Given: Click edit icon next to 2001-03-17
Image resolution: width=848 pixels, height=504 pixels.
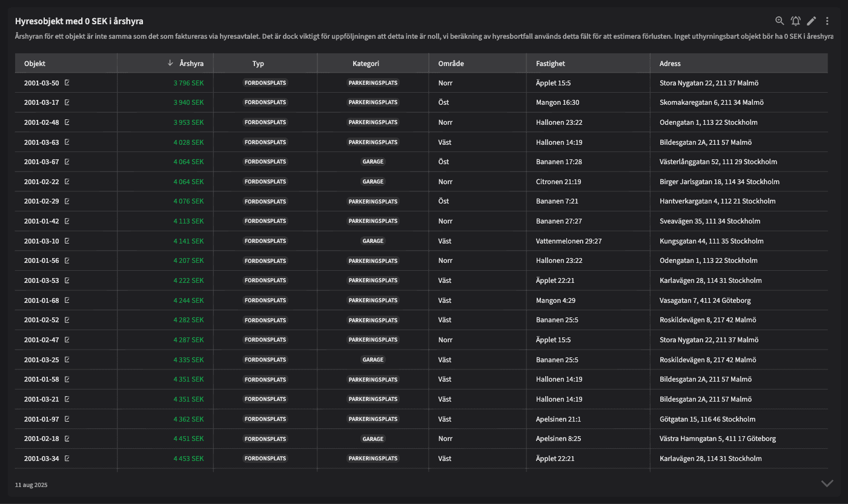Looking at the screenshot, I should (67, 102).
